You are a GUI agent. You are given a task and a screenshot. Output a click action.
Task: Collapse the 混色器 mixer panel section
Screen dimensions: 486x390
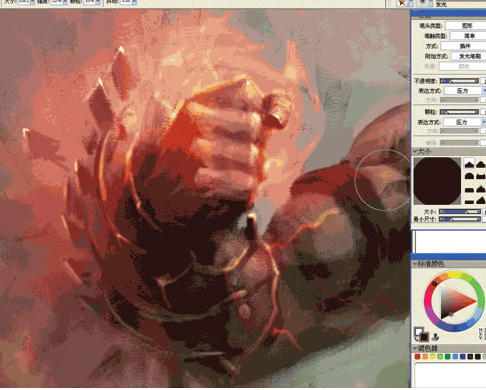click(x=415, y=348)
